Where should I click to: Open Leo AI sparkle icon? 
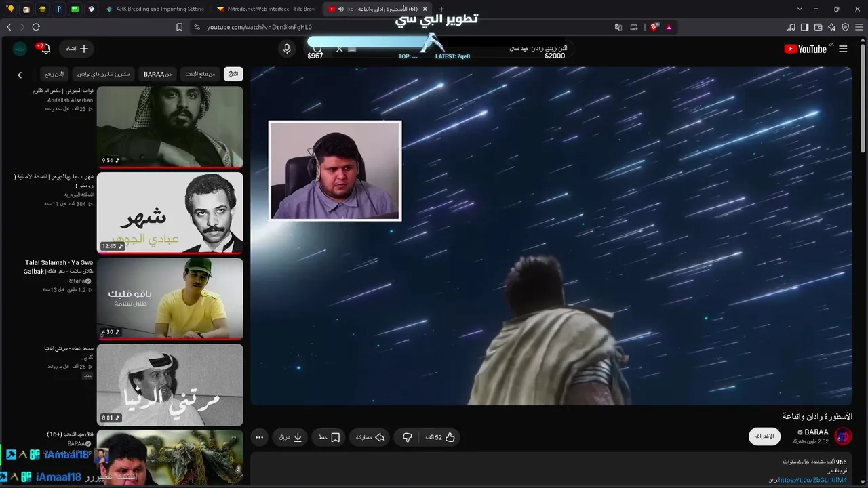click(x=832, y=27)
